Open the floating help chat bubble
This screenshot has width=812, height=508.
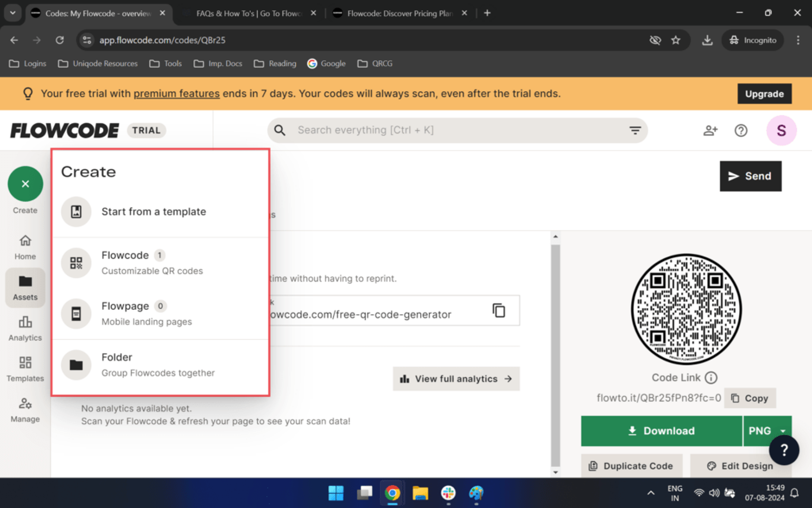coord(784,450)
